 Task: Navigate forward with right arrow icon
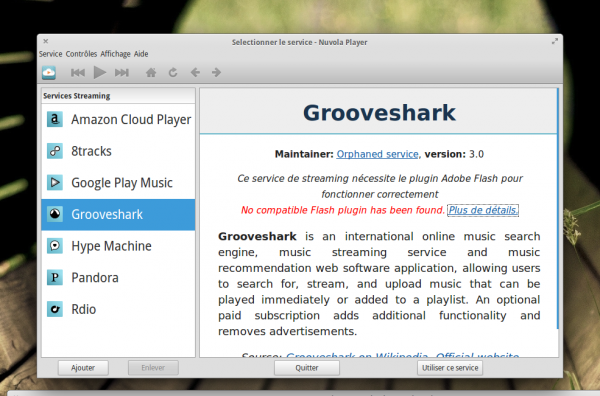point(216,72)
